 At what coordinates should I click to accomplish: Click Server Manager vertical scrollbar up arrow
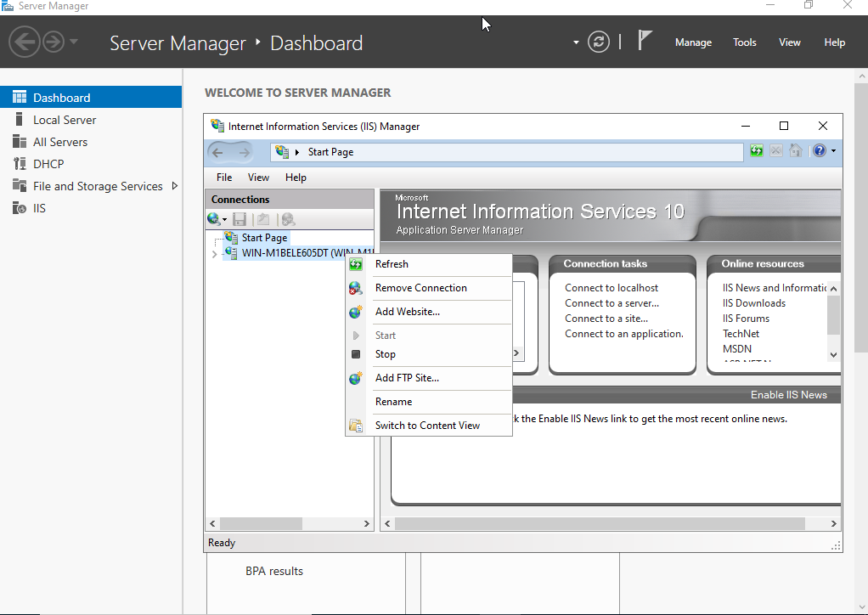click(862, 76)
